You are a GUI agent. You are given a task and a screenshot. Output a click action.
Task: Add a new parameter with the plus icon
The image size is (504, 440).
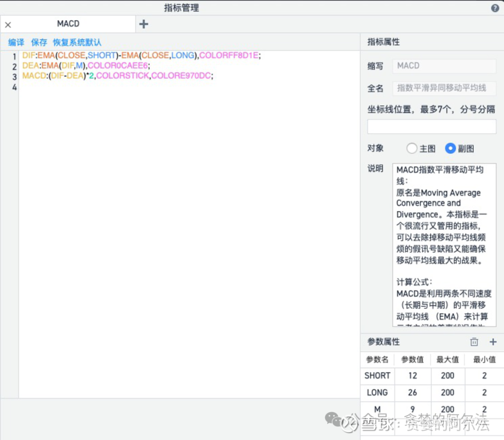click(493, 341)
